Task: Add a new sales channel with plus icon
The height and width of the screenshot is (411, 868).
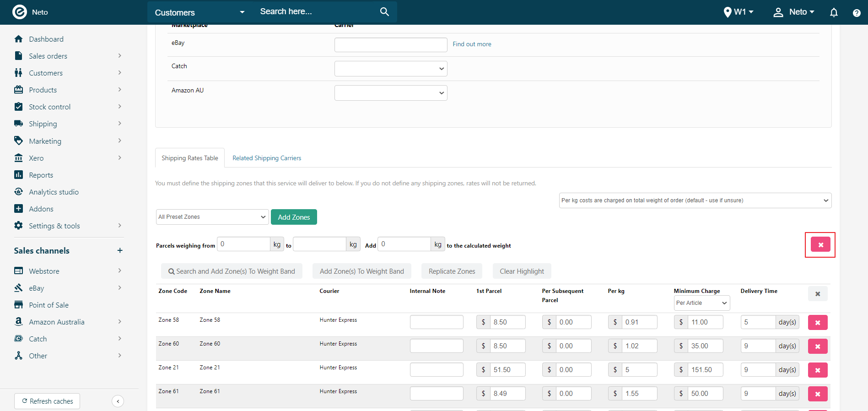Action: 120,250
